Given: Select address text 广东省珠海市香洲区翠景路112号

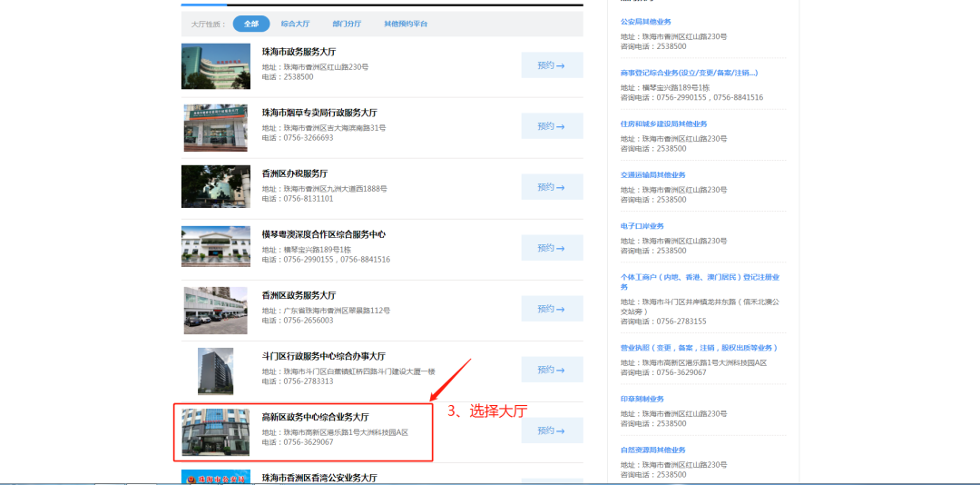Looking at the screenshot, I should coord(337,311).
